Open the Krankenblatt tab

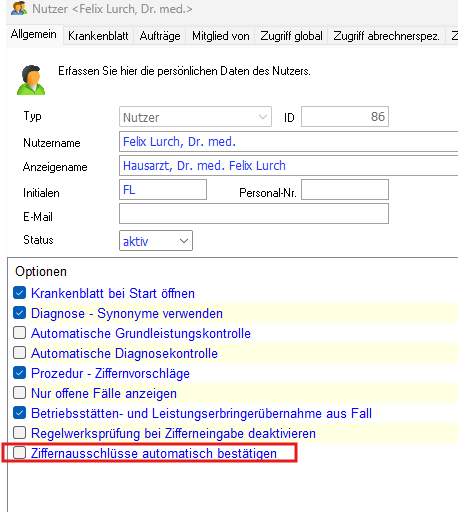(98, 36)
